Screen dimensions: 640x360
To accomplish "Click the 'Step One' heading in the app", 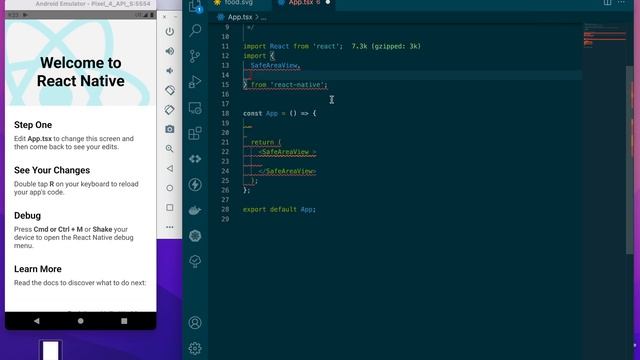I will point(33,125).
